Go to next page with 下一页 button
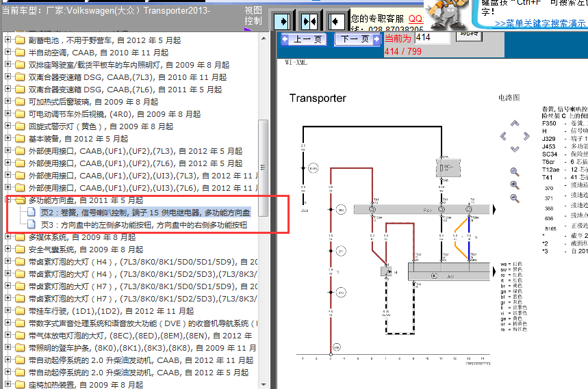Image resolution: width=588 pixels, height=389 pixels. point(357,40)
